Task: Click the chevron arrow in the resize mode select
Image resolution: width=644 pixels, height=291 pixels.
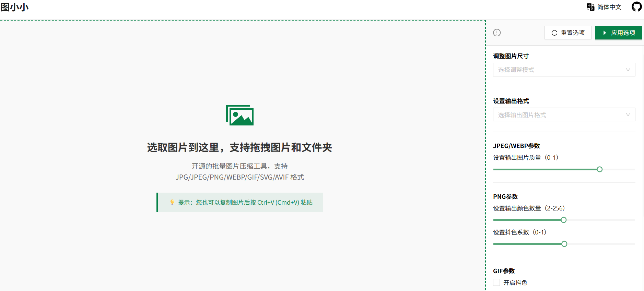Action: pyautogui.click(x=628, y=70)
